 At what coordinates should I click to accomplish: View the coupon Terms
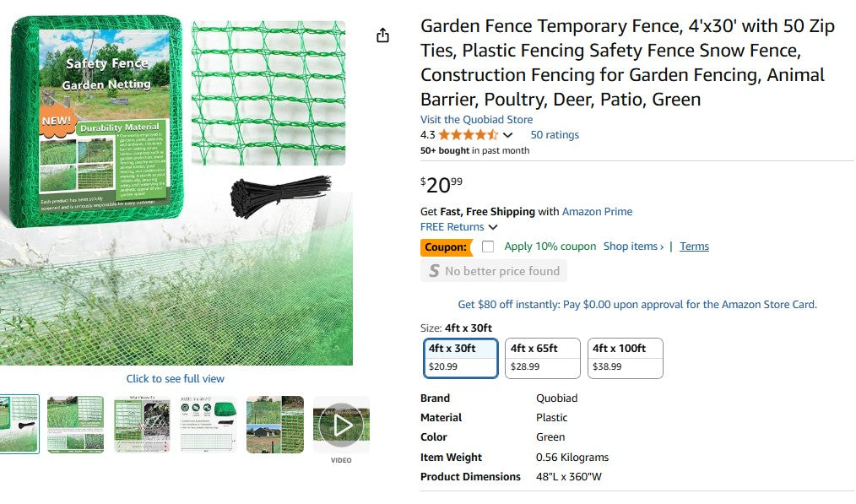694,246
